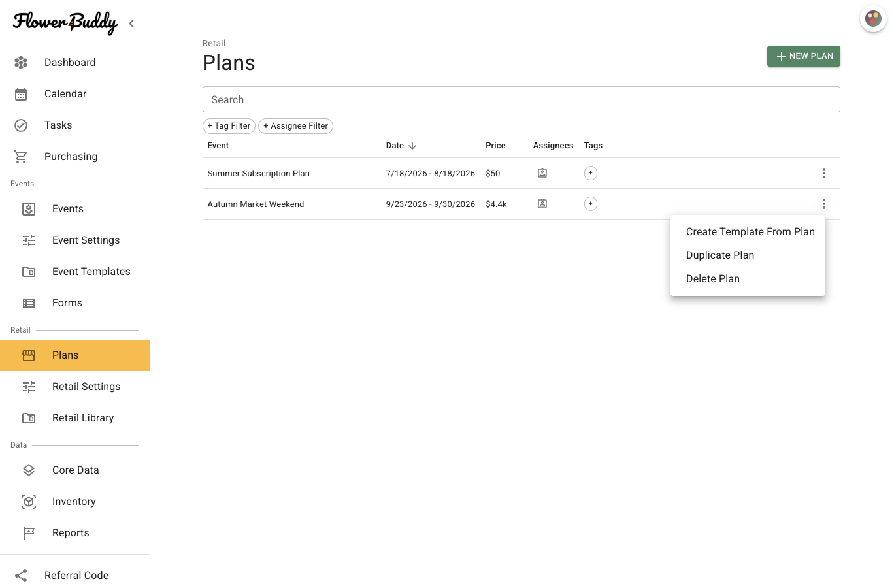The width and height of the screenshot is (892, 588).
Task: Click the Dashboard flower icon
Action: pyautogui.click(x=21, y=63)
